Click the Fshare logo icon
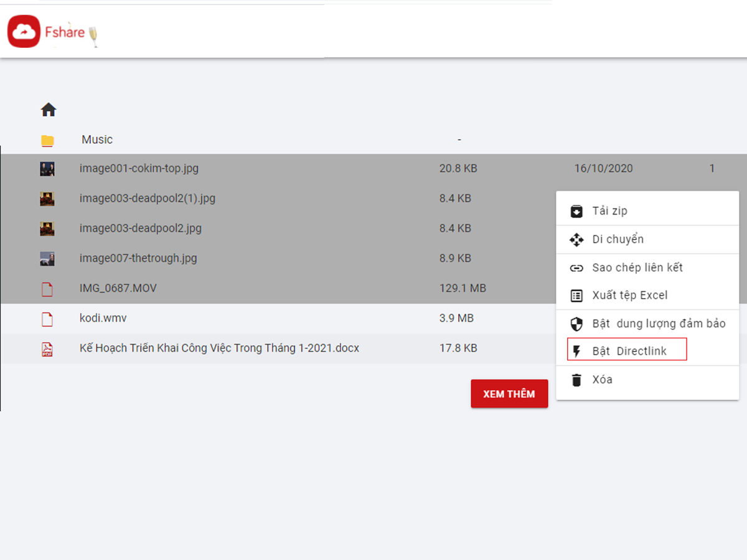The width and height of the screenshot is (747, 560). tap(24, 32)
